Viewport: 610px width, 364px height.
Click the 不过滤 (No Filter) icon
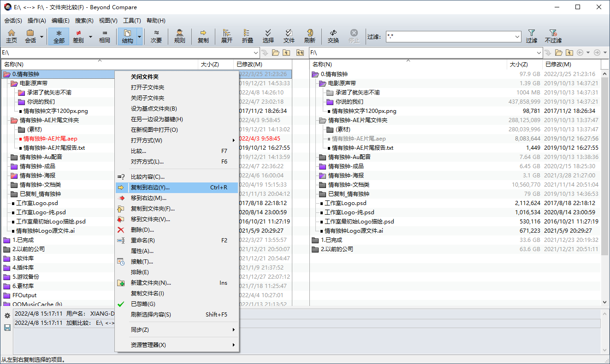click(x=553, y=36)
